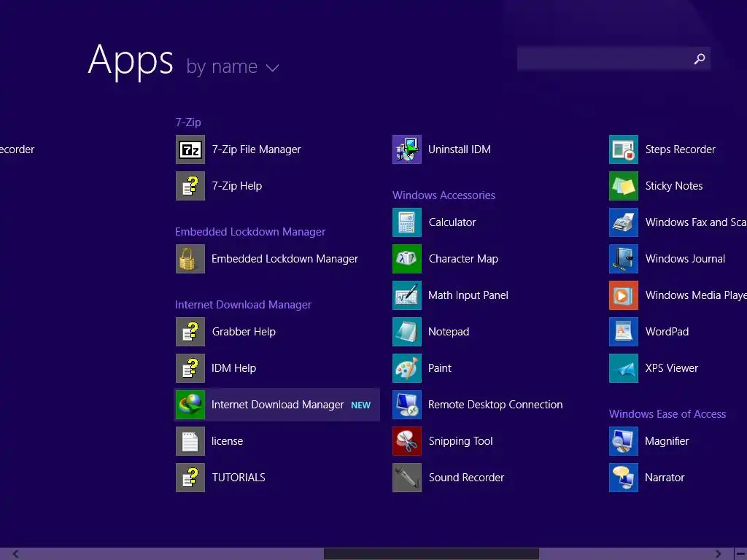Click the 'Math Input Panel' label
The image size is (747, 560).
[468, 295]
